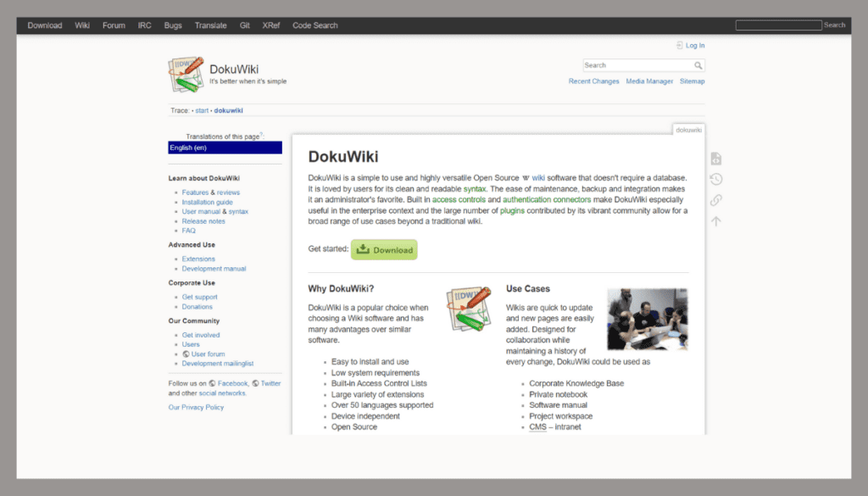
Task: Click the Log In icon
Action: pyautogui.click(x=679, y=46)
